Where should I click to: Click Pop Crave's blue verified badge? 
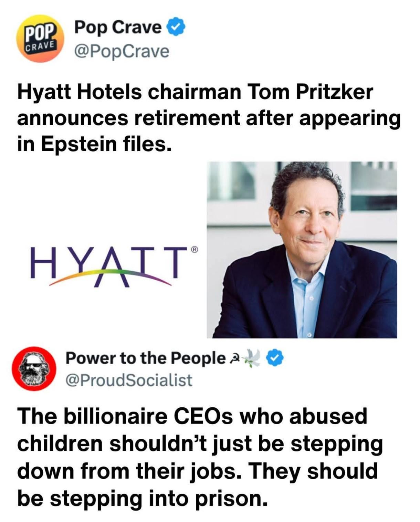177,27
